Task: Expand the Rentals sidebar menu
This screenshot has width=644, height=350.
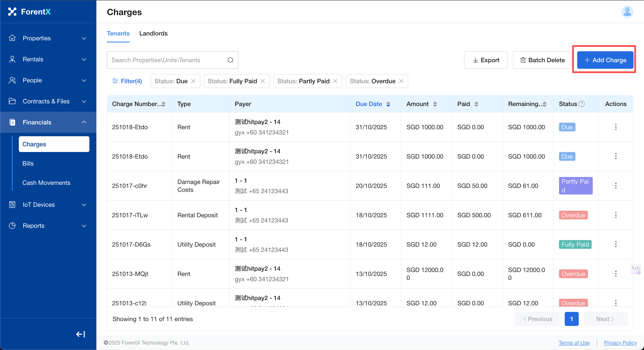Action: (x=48, y=59)
